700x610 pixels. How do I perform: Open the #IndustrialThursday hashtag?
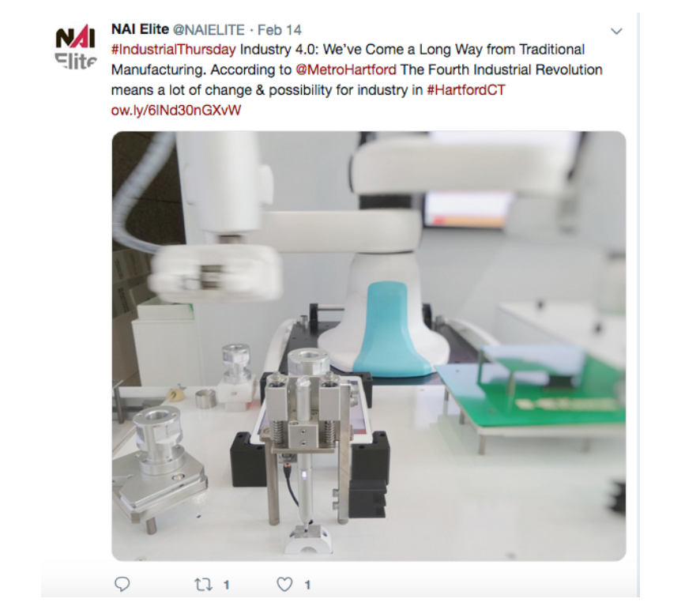point(173,50)
